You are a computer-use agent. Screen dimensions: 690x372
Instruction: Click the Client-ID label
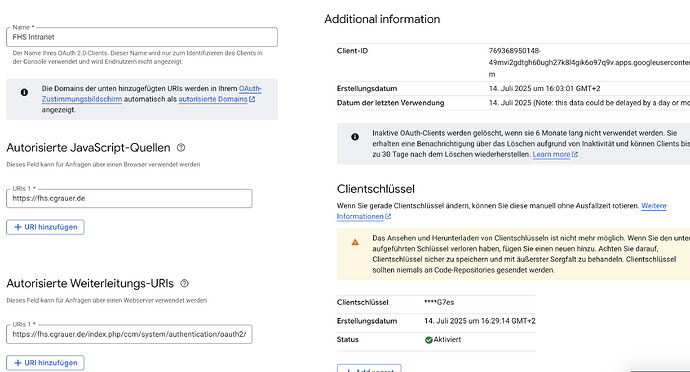pyautogui.click(x=352, y=51)
